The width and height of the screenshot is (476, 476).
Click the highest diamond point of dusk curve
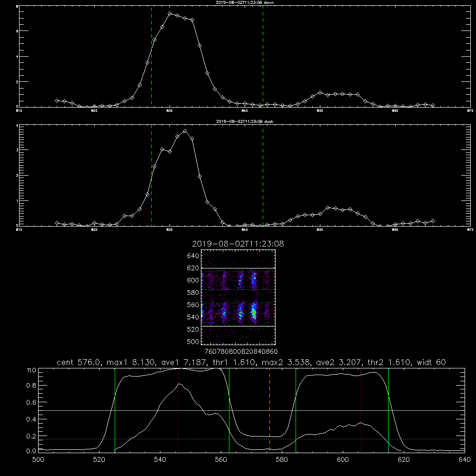[x=185, y=131]
